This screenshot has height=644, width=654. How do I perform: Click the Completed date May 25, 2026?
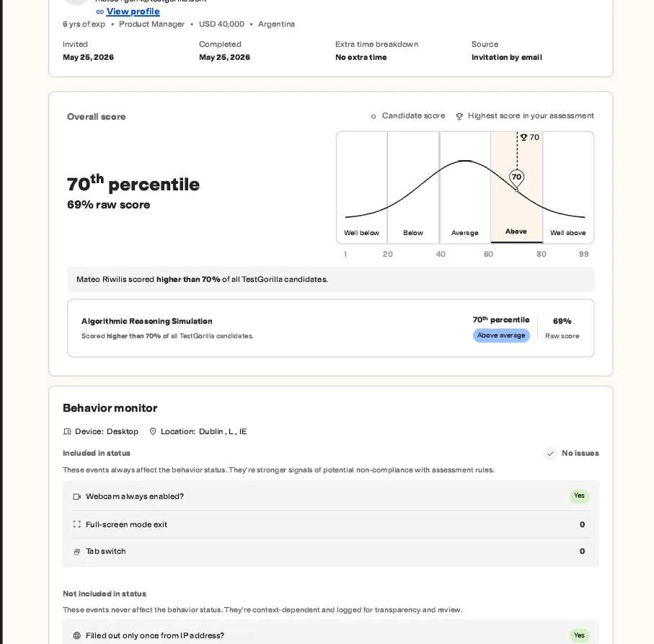[224, 58]
